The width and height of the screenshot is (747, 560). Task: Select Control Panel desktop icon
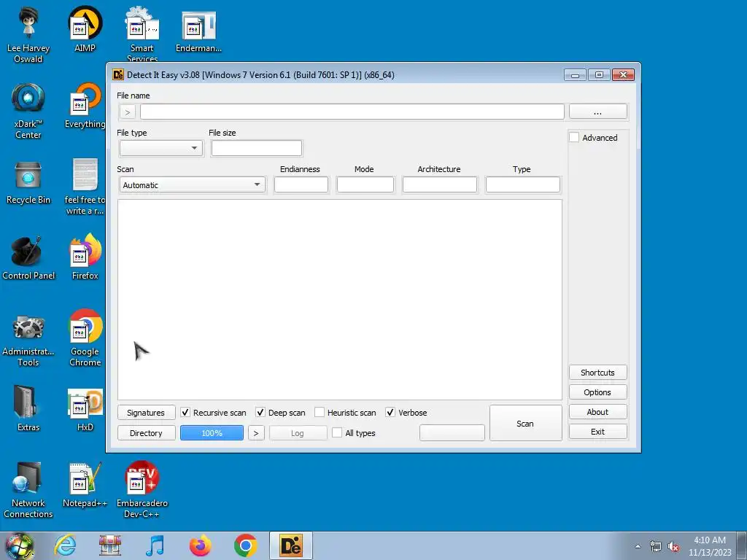click(28, 257)
